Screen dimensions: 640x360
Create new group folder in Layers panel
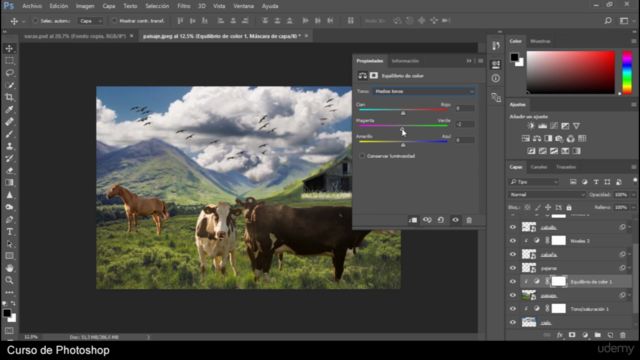(x=598, y=335)
